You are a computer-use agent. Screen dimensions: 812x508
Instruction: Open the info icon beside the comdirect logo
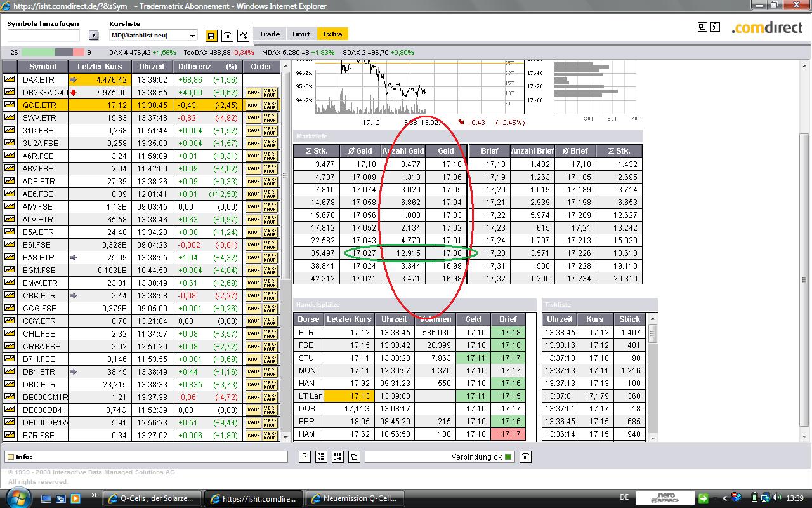pyautogui.click(x=715, y=27)
